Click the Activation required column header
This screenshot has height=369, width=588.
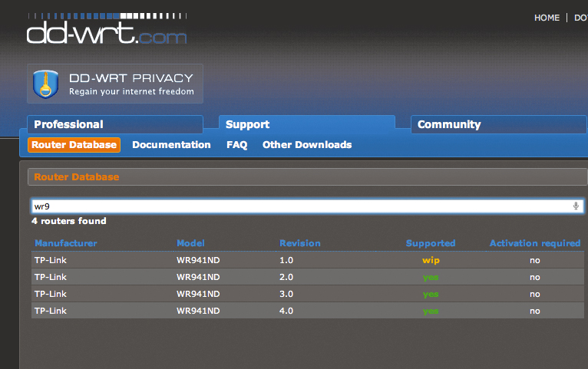[535, 243]
